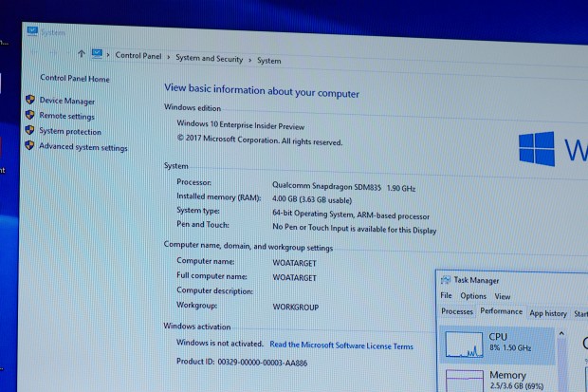Screen dimensions: 588x392
Task: Click Computer name value WOATARGET
Action: point(294,263)
